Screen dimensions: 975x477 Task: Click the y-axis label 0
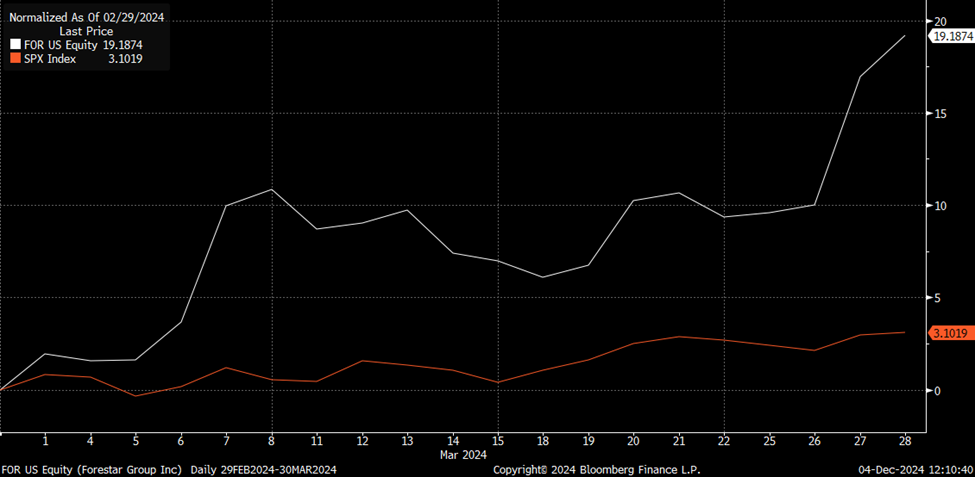coord(936,391)
